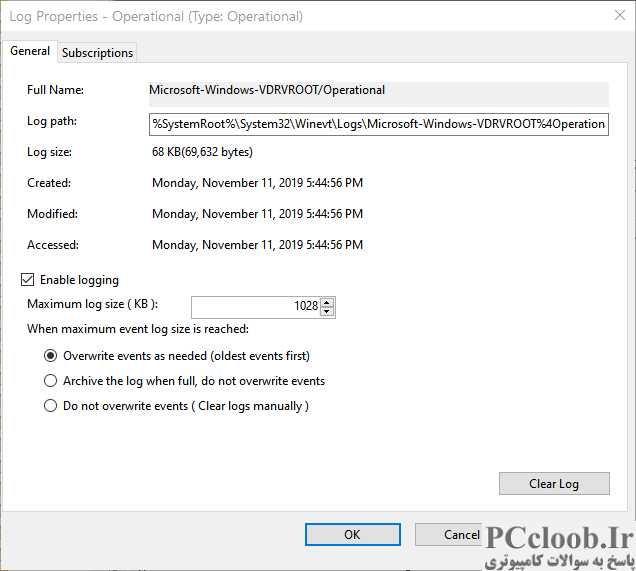Click the Created date value
The height and width of the screenshot is (571, 636).
[257, 183]
